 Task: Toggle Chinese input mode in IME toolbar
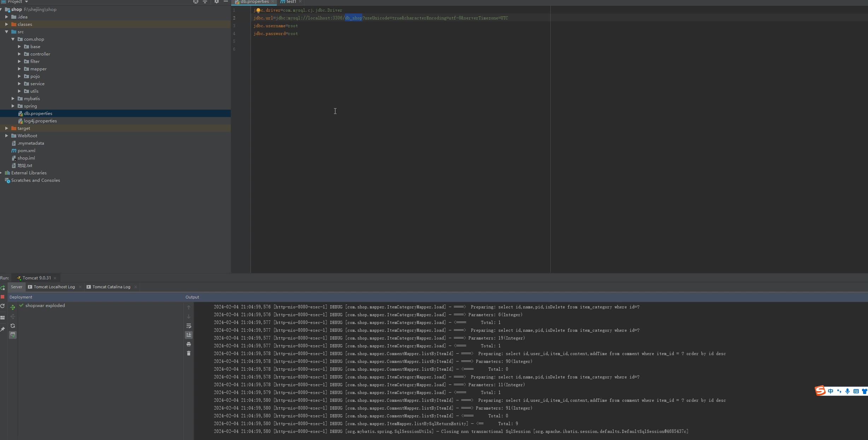831,391
